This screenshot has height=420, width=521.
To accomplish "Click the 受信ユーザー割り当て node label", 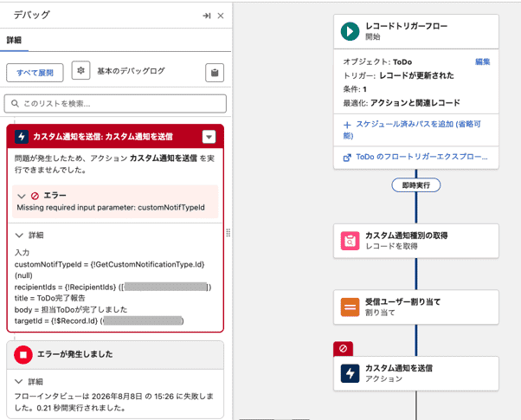I will pyautogui.click(x=402, y=302).
